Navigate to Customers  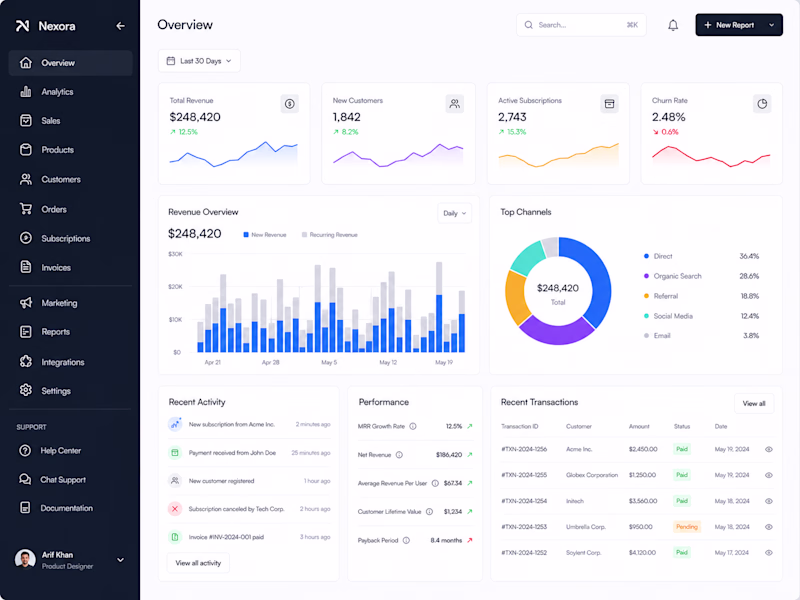[70, 180]
